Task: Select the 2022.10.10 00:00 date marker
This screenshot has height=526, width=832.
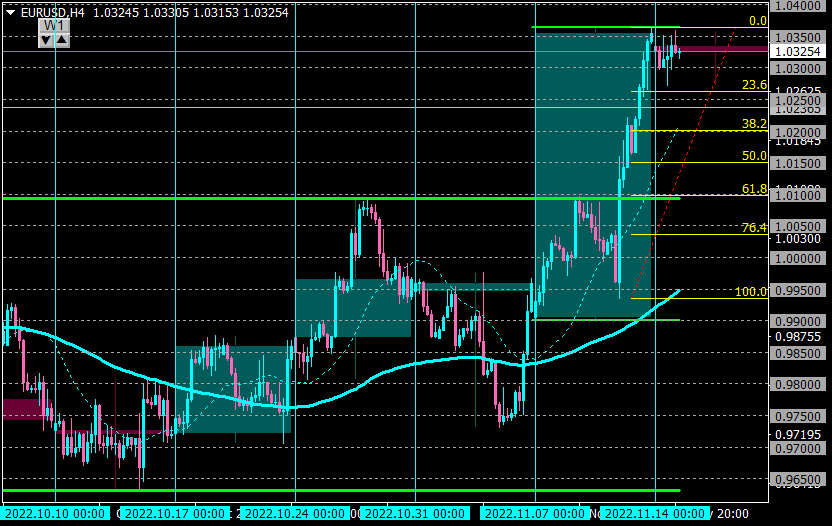Action: [55, 513]
